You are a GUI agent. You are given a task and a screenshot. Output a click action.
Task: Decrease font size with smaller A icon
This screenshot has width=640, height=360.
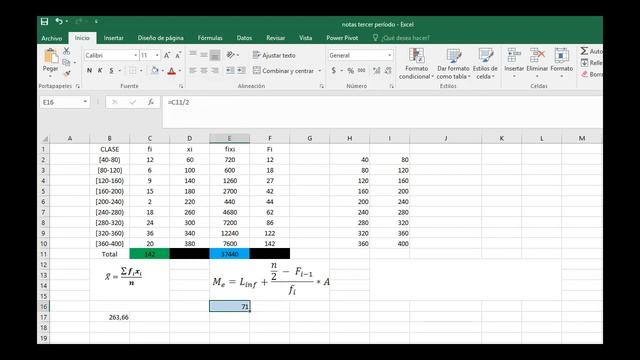pos(178,55)
